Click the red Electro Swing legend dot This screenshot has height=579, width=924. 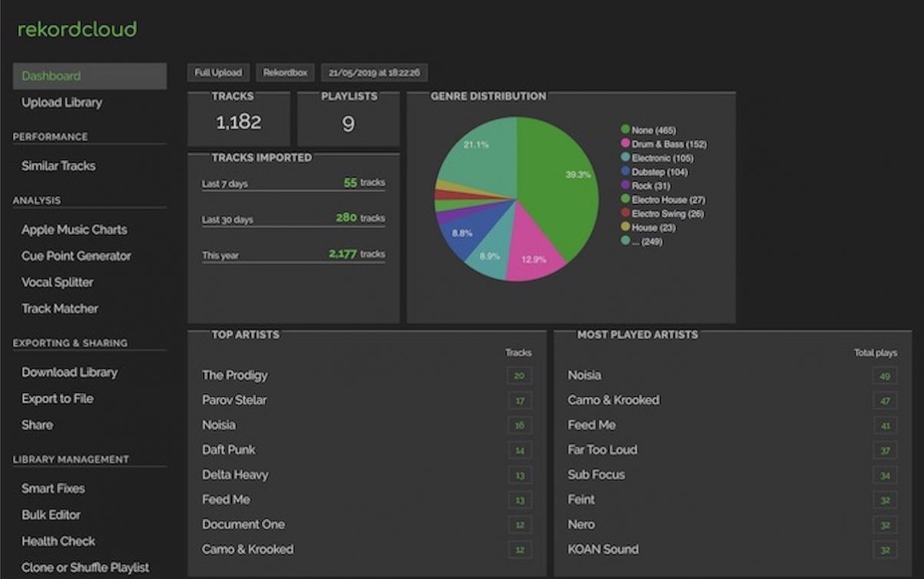[x=625, y=213]
